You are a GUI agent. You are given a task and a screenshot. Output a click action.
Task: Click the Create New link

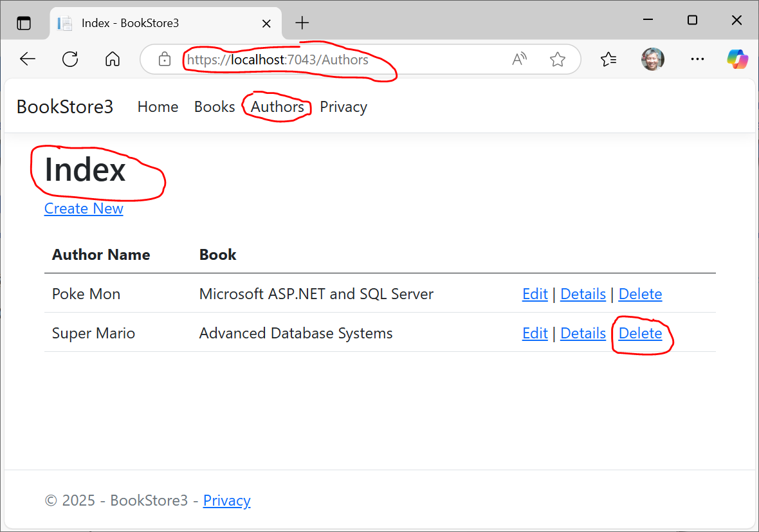click(x=84, y=208)
